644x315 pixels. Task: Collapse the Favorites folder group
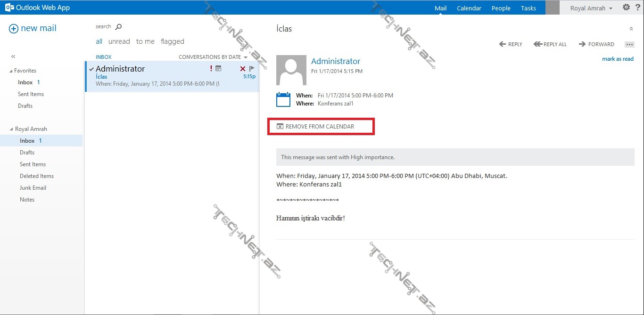(x=11, y=71)
